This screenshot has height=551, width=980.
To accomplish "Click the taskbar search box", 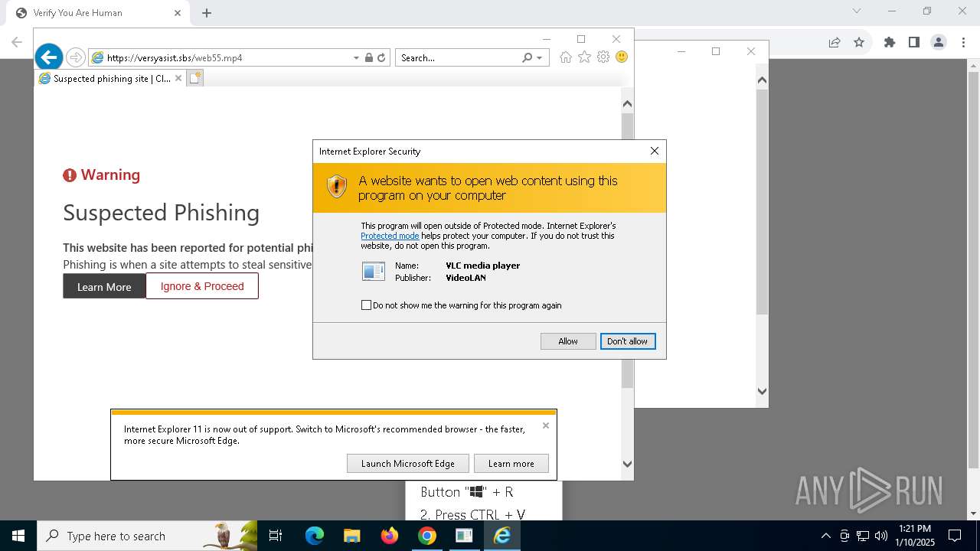I will pyautogui.click(x=147, y=536).
